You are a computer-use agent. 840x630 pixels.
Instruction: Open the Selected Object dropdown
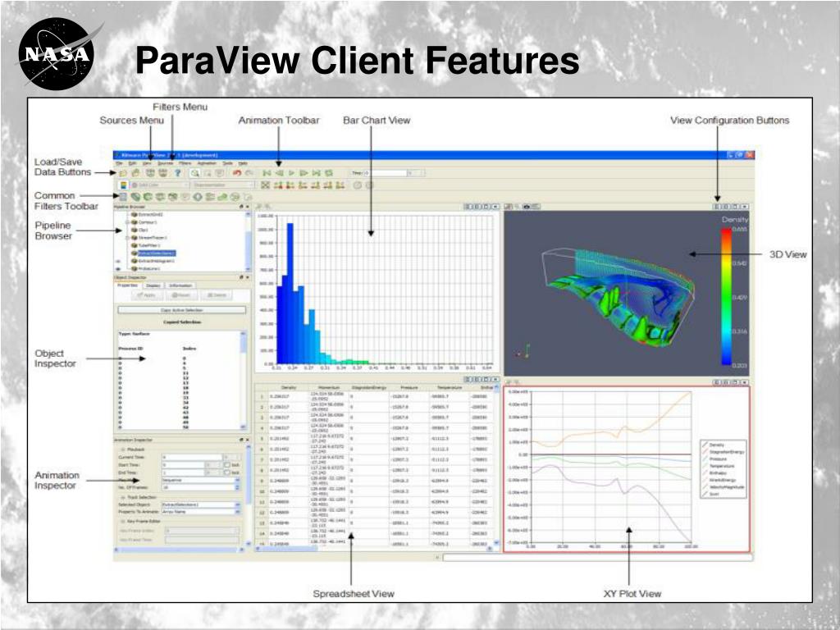pyautogui.click(x=201, y=504)
